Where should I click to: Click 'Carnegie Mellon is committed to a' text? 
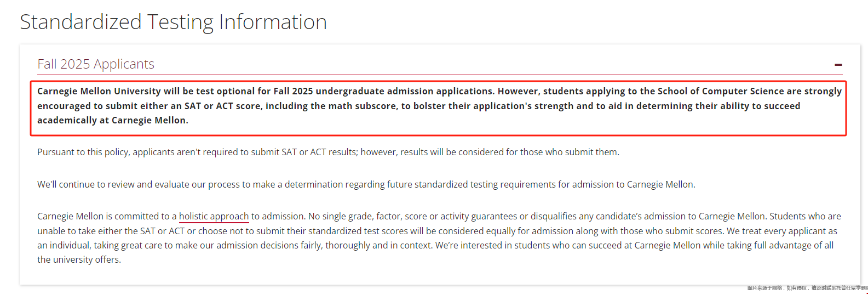click(x=107, y=217)
